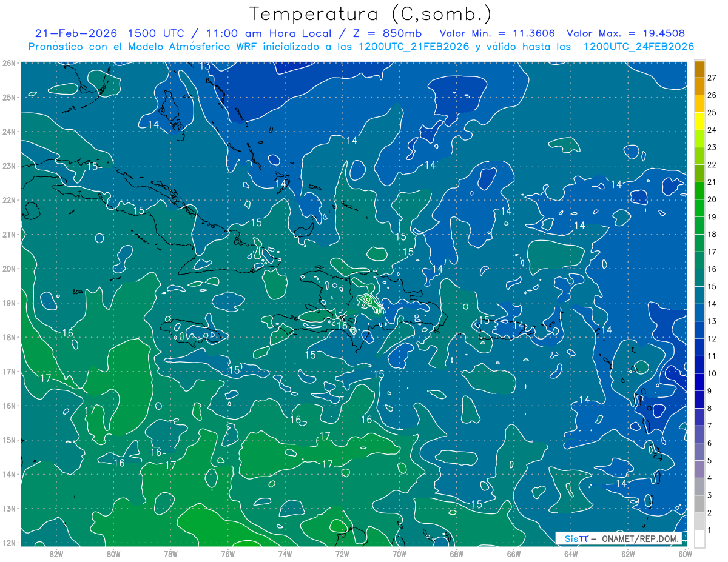This screenshot has height=562, width=728.
Task: Click the 62W longitude label
Action: click(x=628, y=554)
